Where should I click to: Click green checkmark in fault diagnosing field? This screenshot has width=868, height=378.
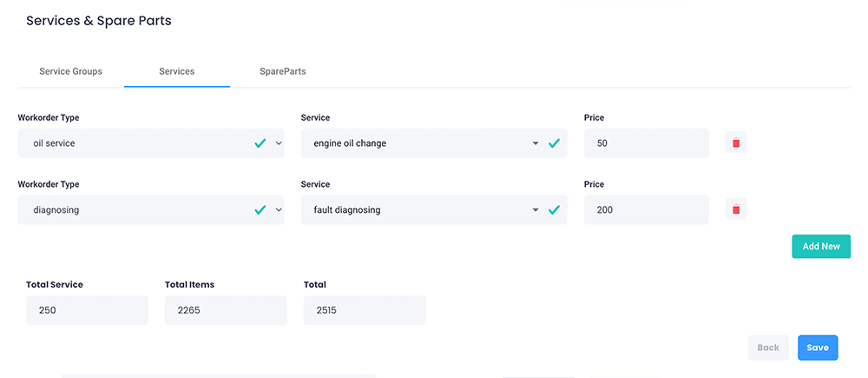554,209
